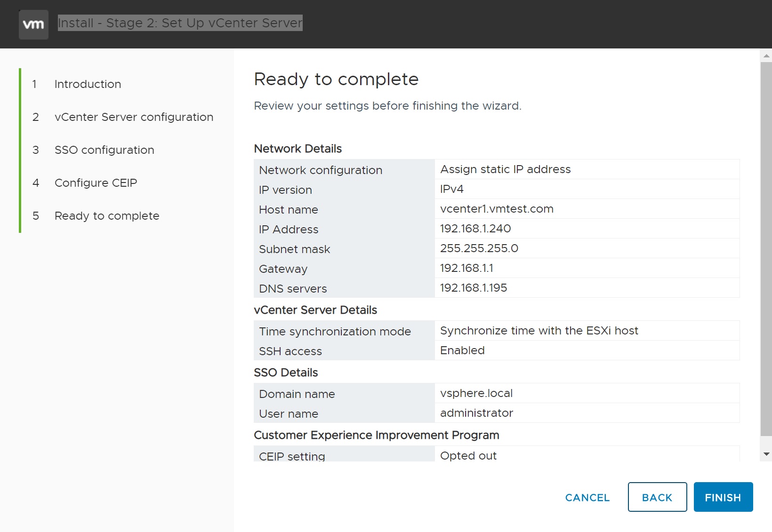772x532 pixels.
Task: Click the Install Stage 2 title text
Action: click(x=180, y=23)
